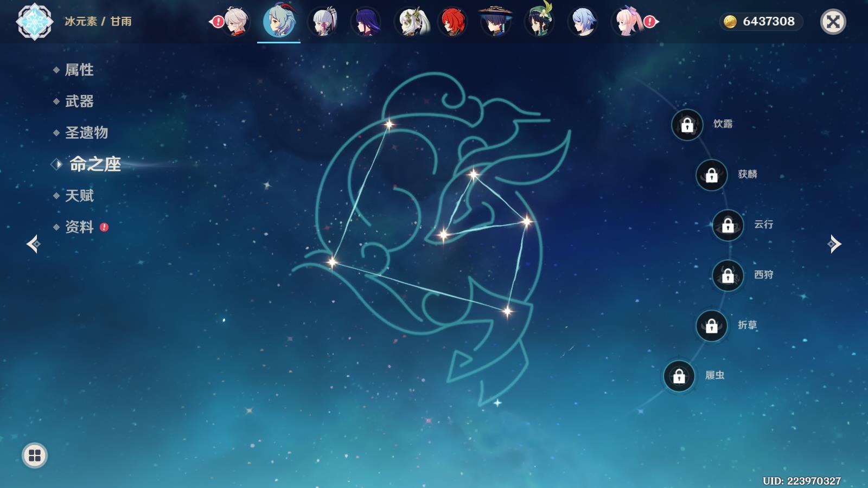Viewport: 868px width, 488px height.
Task: Open the 圣遗物 artifacts menu
Action: point(86,133)
